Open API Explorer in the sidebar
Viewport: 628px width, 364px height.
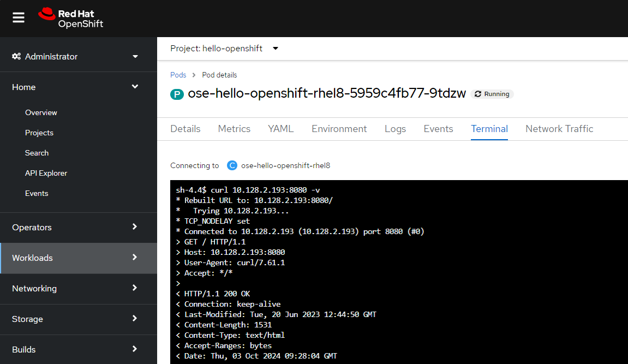(x=46, y=173)
